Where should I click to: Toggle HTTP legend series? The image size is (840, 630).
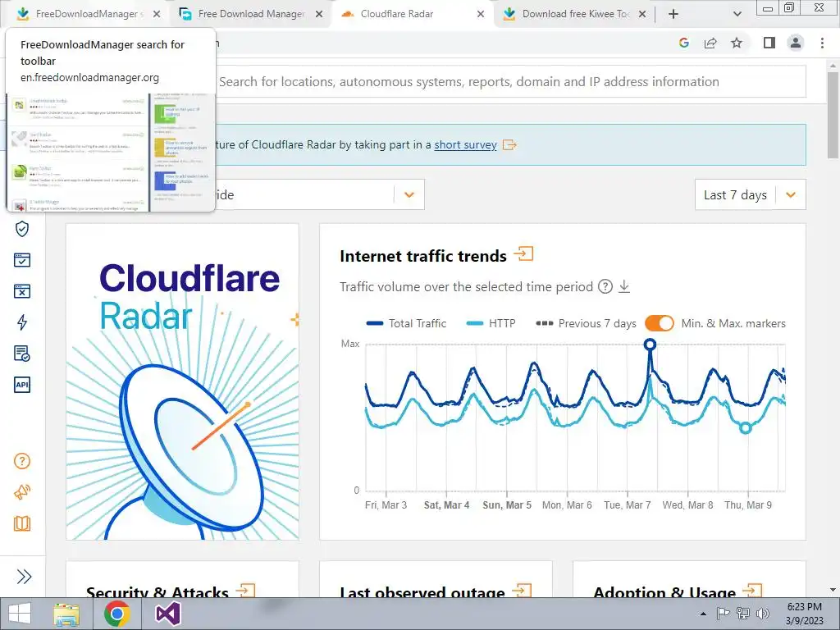pyautogui.click(x=491, y=323)
